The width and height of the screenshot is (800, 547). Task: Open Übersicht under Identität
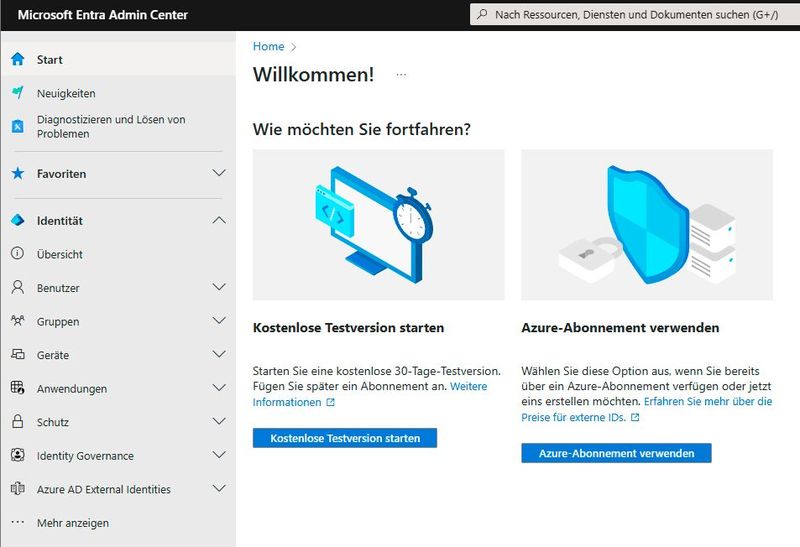118,254
